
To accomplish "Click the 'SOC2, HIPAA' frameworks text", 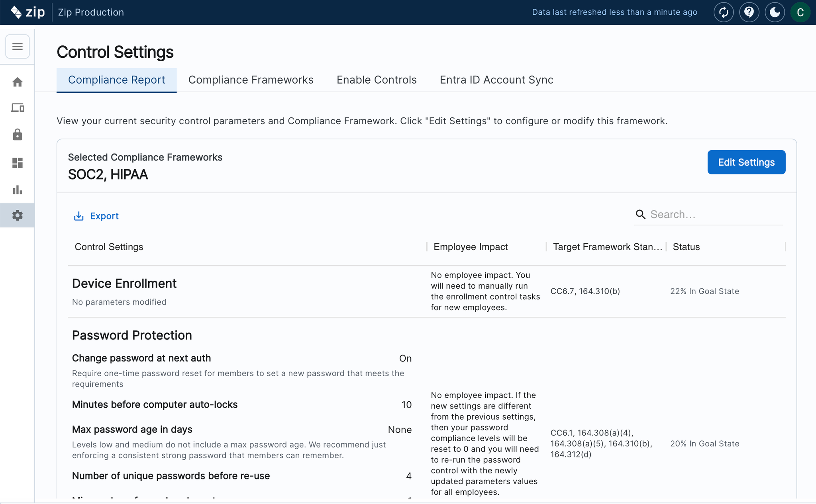I will click(108, 175).
